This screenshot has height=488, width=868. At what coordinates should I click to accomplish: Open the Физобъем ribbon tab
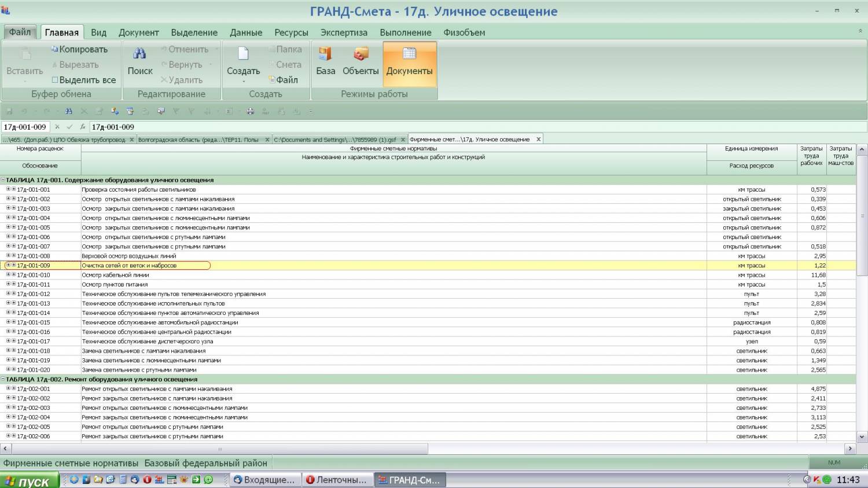464,32
